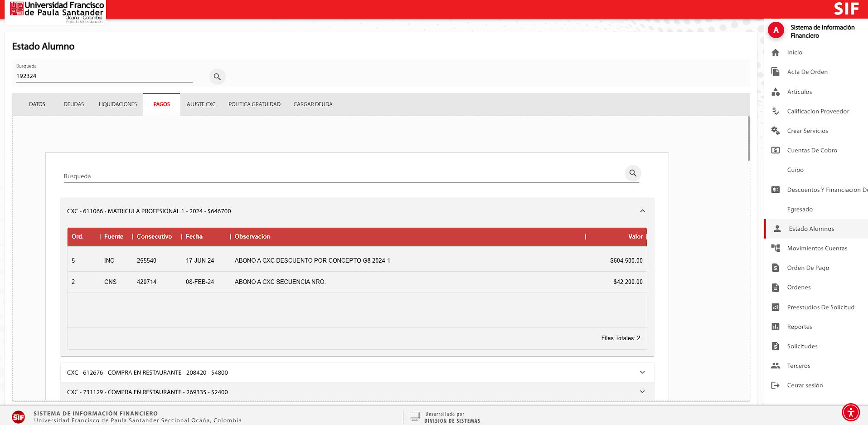Open the POLITICA GRATUIDAD tab
868x425 pixels.
[255, 104]
